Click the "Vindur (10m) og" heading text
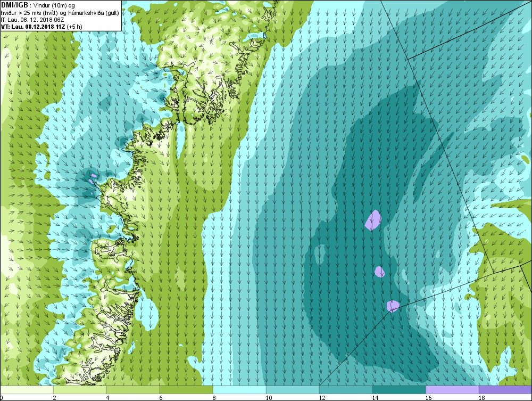Image resolution: width=532 pixels, height=401 pixels. click(x=54, y=6)
